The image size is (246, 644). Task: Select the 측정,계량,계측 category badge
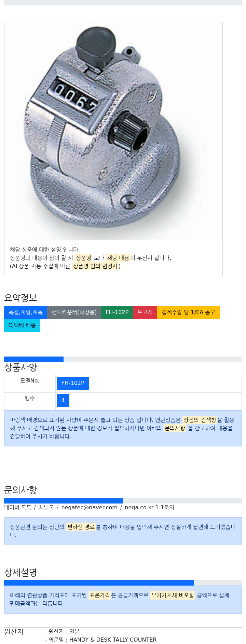[x=26, y=312]
